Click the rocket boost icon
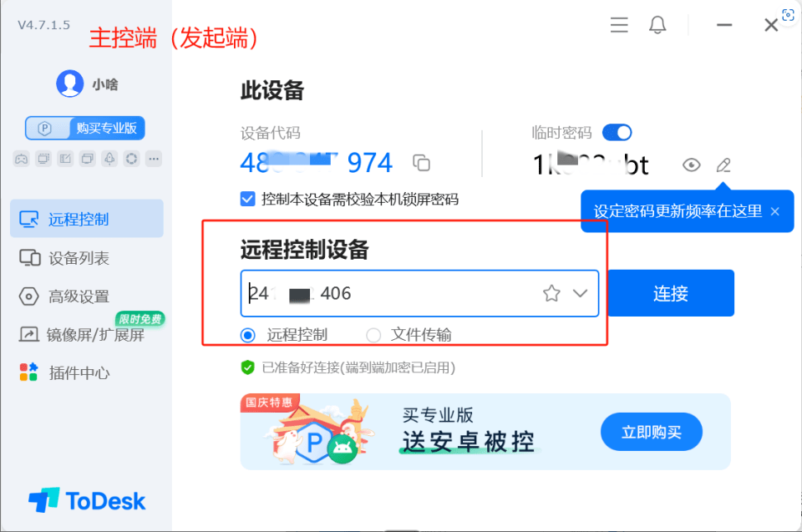Viewport: 802px width, 532px height. (109, 159)
